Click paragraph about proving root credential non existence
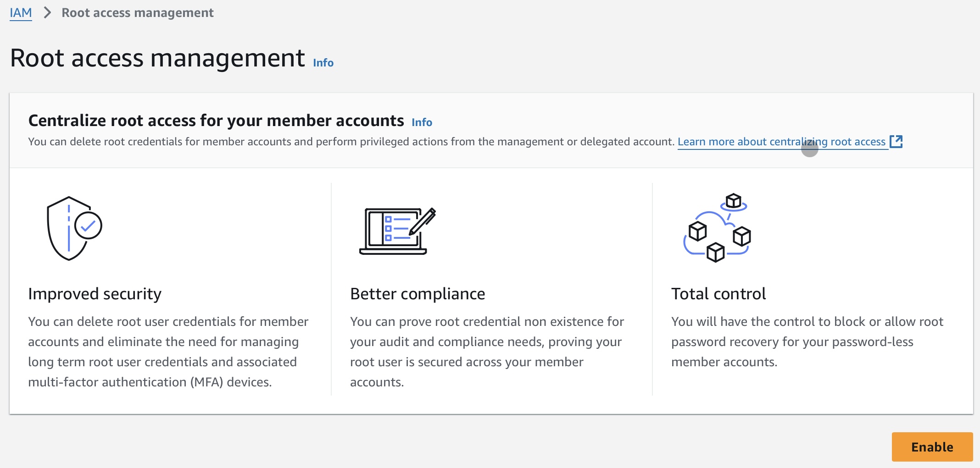 coord(487,352)
